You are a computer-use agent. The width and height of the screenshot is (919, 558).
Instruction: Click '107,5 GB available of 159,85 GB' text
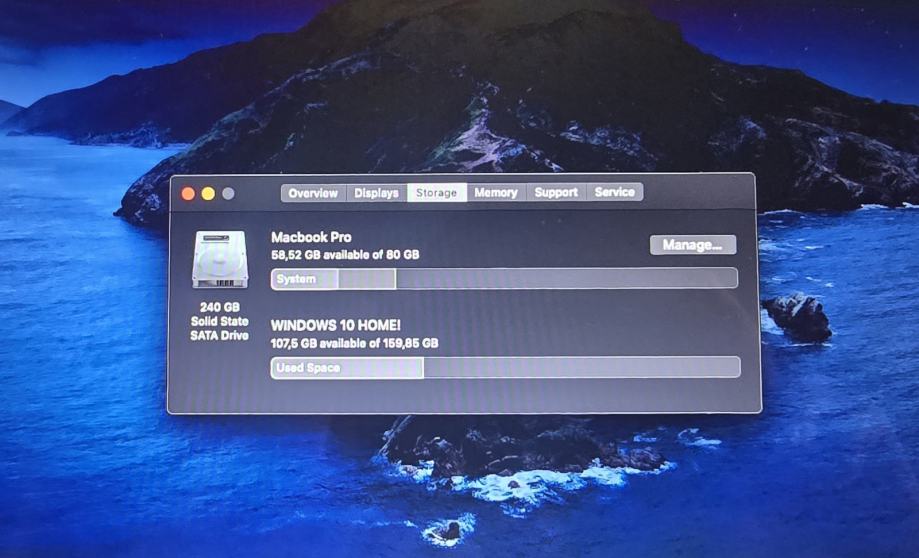[355, 343]
